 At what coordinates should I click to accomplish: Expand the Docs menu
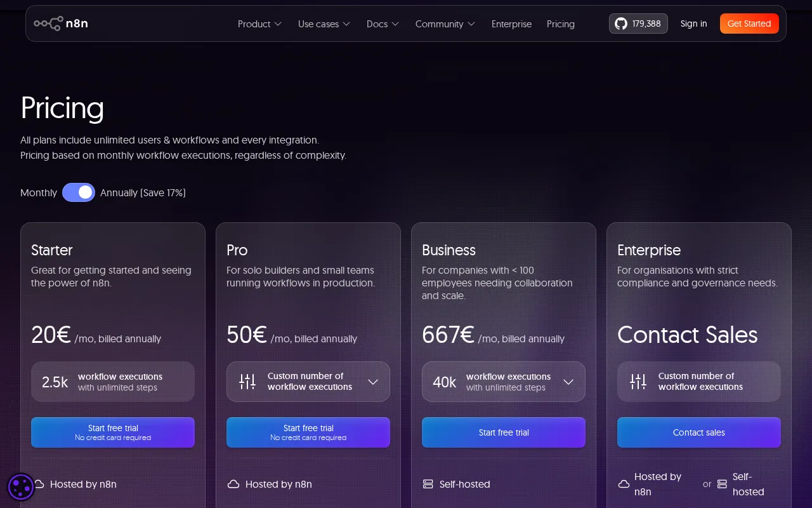[383, 24]
